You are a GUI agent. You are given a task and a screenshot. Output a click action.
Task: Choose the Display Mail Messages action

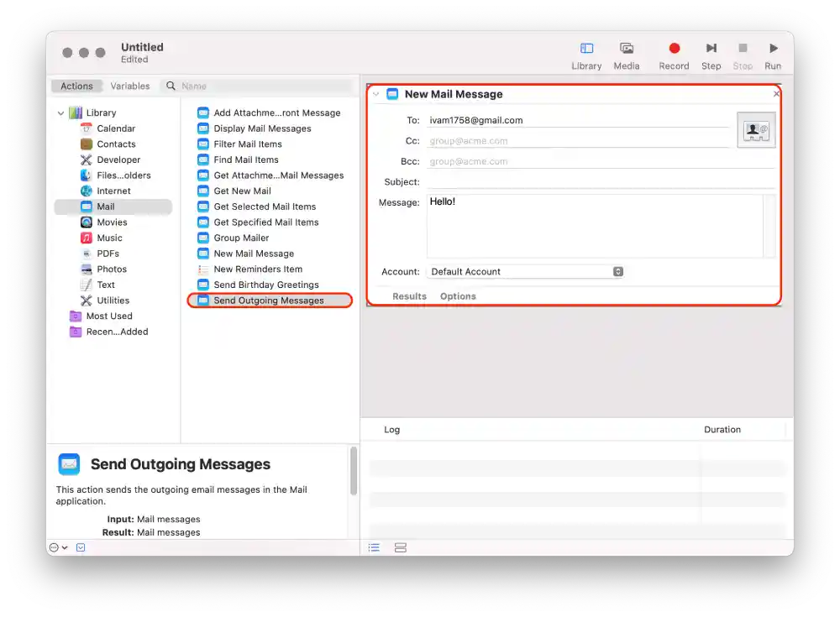[255, 128]
